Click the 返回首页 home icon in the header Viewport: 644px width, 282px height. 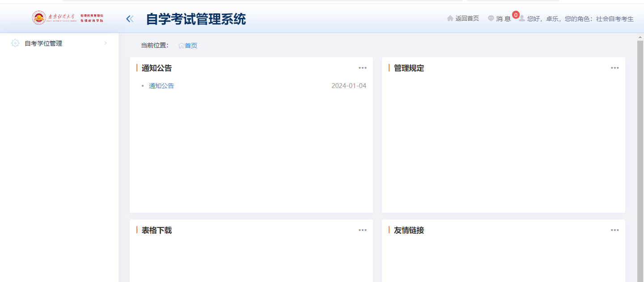tap(449, 18)
